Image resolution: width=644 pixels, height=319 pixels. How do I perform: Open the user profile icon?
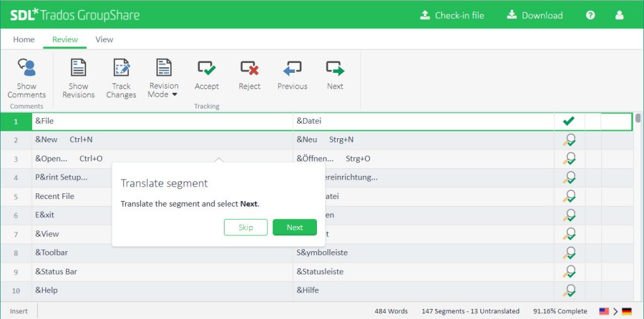coord(619,15)
